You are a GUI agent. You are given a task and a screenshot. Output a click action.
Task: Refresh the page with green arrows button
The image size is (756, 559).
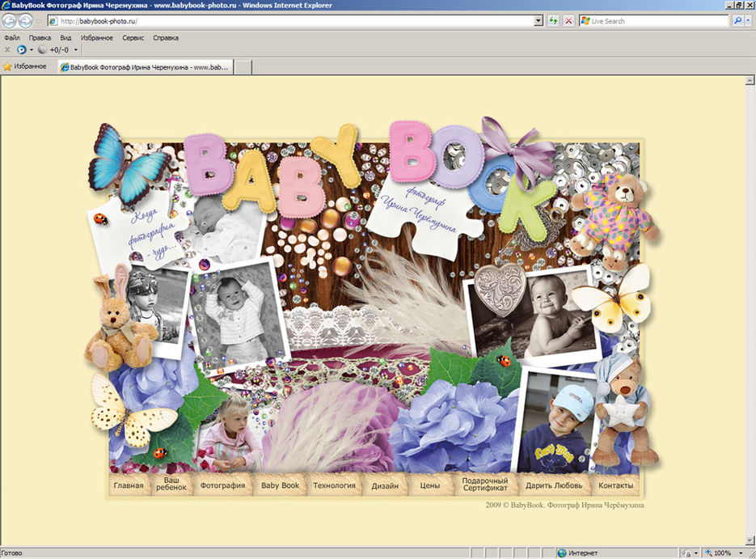(x=553, y=21)
